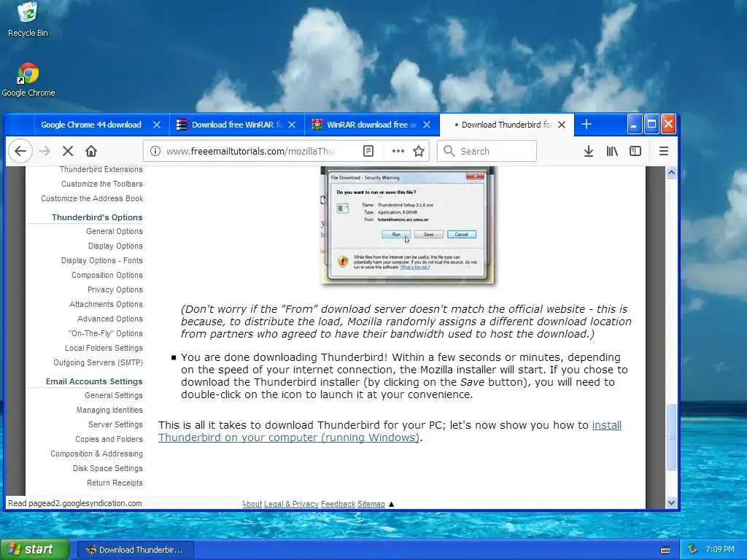Open Thunderbird Extensions sidebar link
Viewport: 747px width, 560px height.
101,169
